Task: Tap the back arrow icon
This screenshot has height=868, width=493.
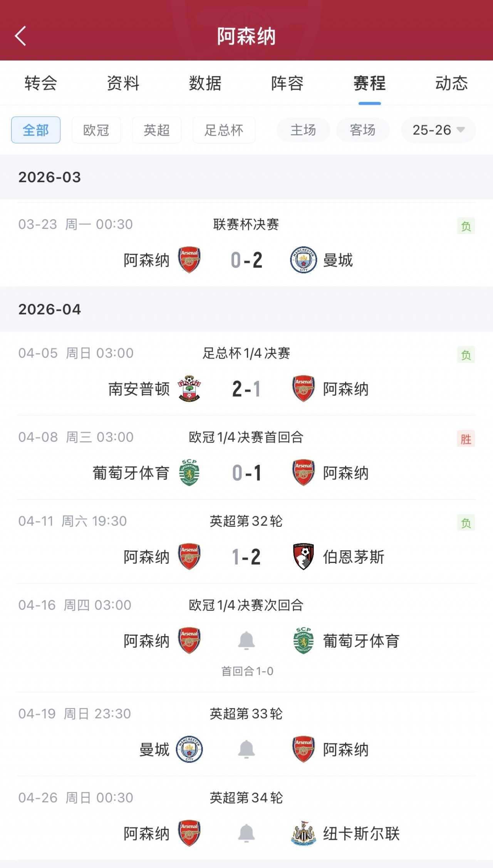Action: coord(21,36)
